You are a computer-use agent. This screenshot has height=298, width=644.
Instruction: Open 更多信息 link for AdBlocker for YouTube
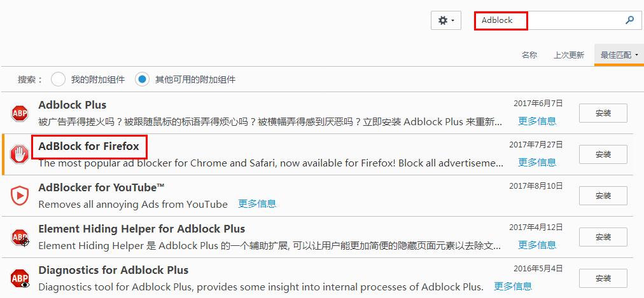[257, 203]
